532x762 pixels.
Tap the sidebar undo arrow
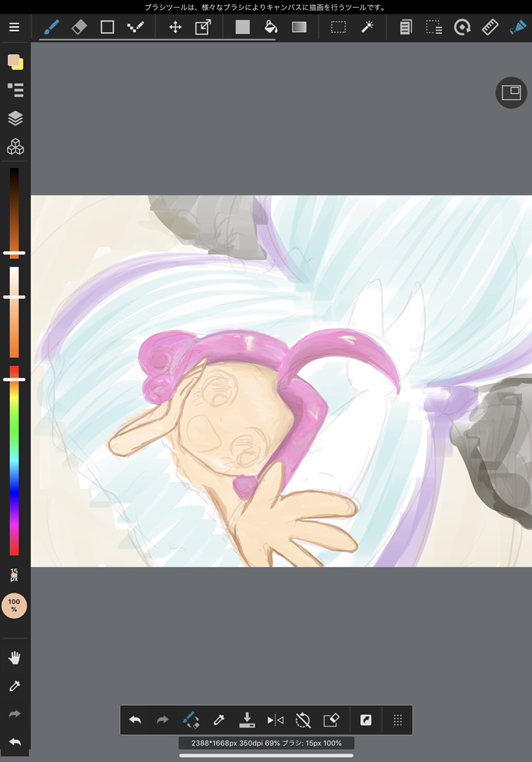click(x=15, y=742)
